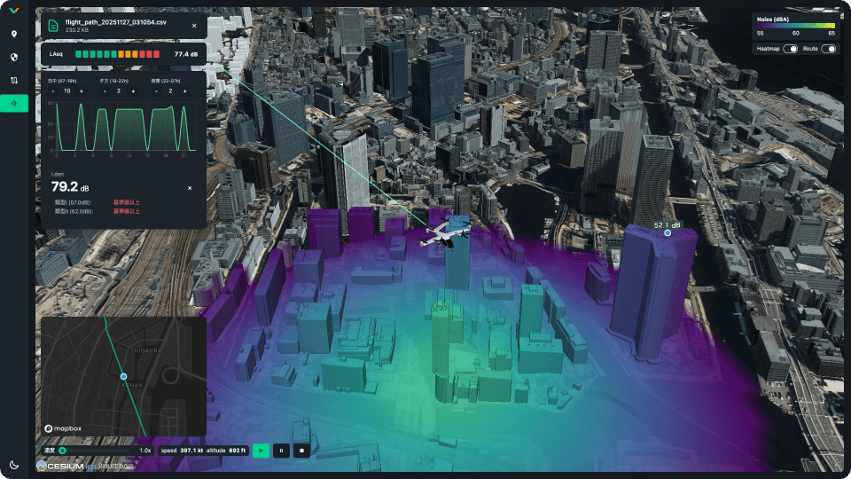Click the Noise (dBA) color legend bar

(x=796, y=25)
